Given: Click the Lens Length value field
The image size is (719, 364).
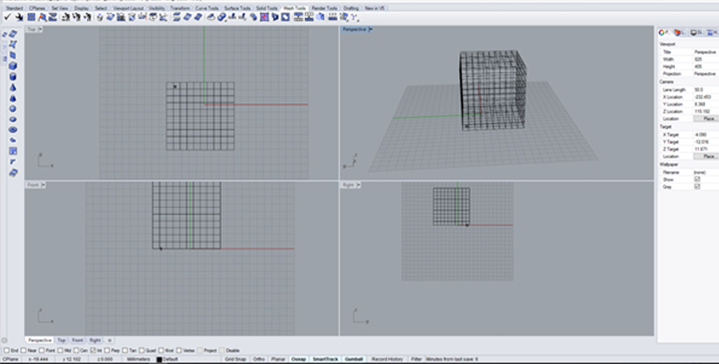Looking at the screenshot, I should click(705, 90).
